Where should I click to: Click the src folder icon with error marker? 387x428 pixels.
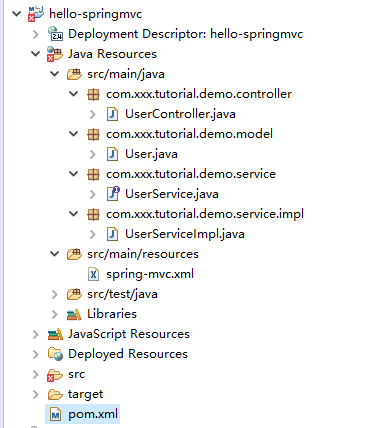55,375
